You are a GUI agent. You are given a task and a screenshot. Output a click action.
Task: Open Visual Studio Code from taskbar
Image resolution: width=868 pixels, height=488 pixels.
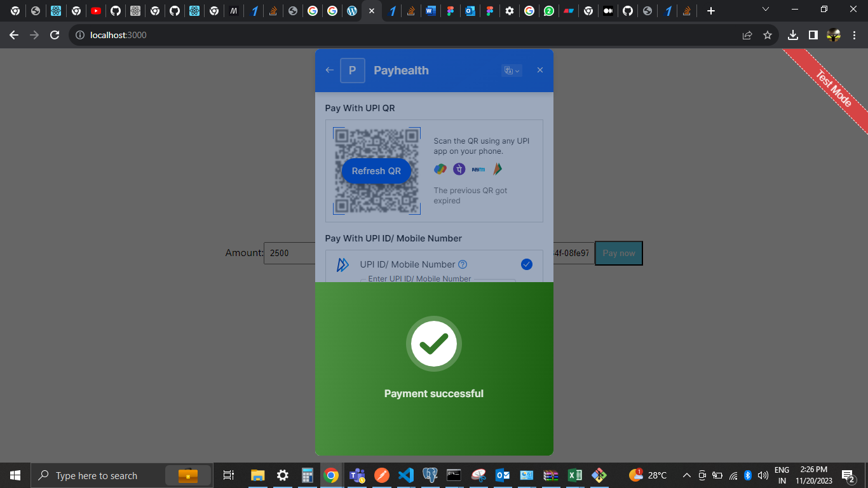click(405, 475)
